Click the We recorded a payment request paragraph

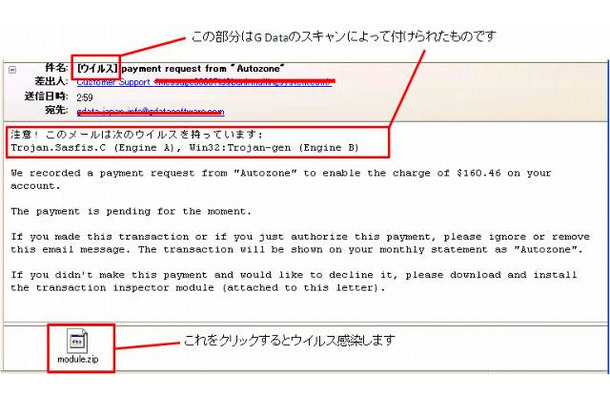(281, 179)
